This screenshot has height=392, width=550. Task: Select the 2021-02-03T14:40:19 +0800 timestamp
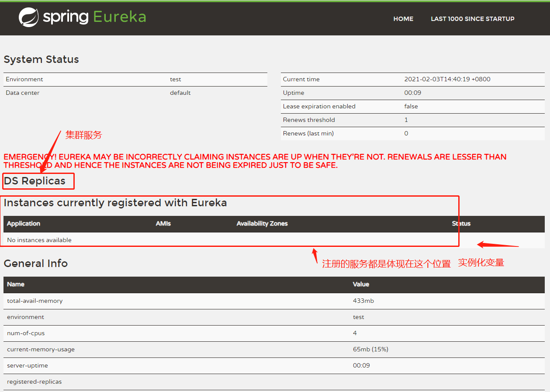[447, 79]
